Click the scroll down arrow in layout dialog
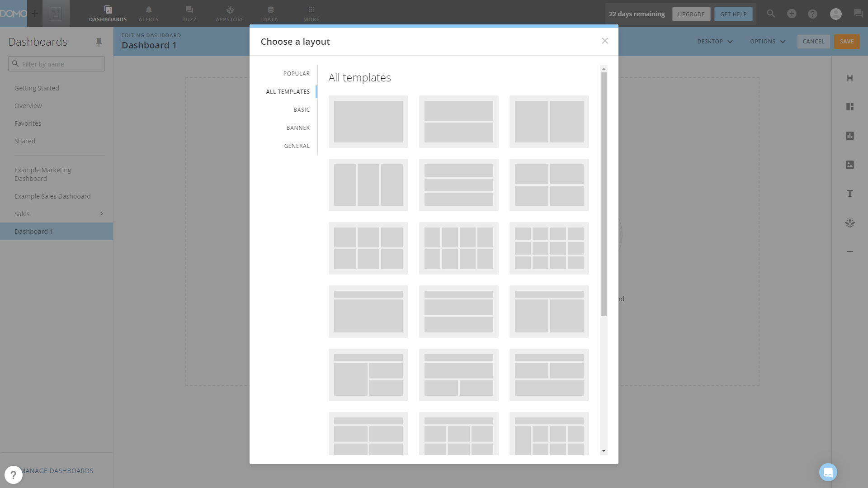The image size is (868, 488). tap(604, 451)
